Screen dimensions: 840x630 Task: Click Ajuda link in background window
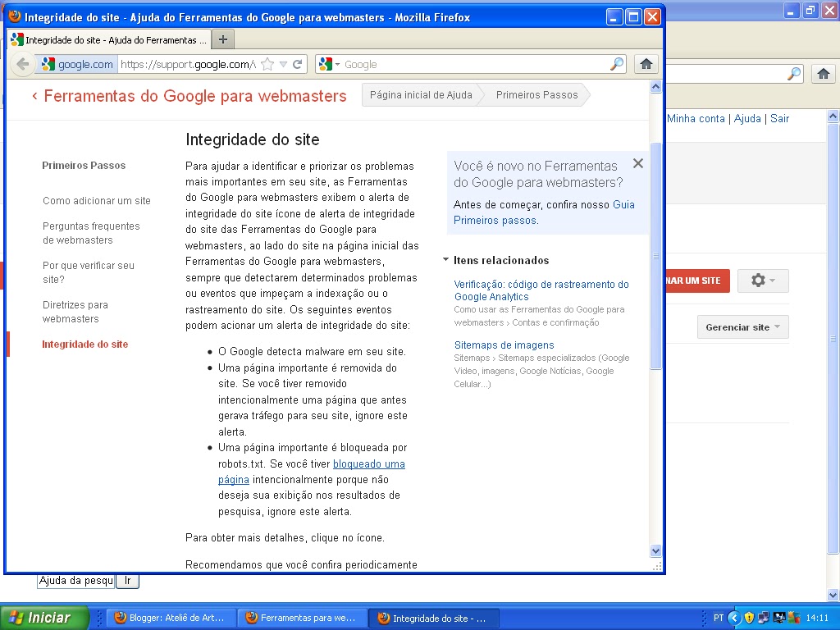click(x=747, y=118)
